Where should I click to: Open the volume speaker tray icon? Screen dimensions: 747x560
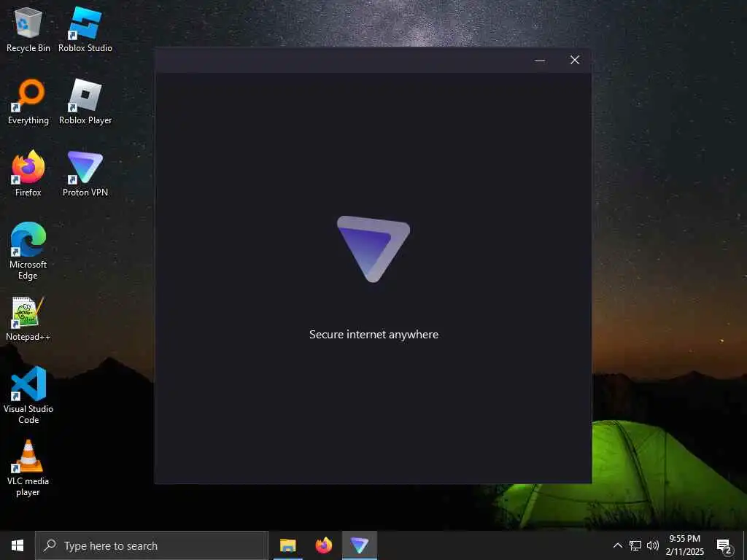tap(653, 545)
